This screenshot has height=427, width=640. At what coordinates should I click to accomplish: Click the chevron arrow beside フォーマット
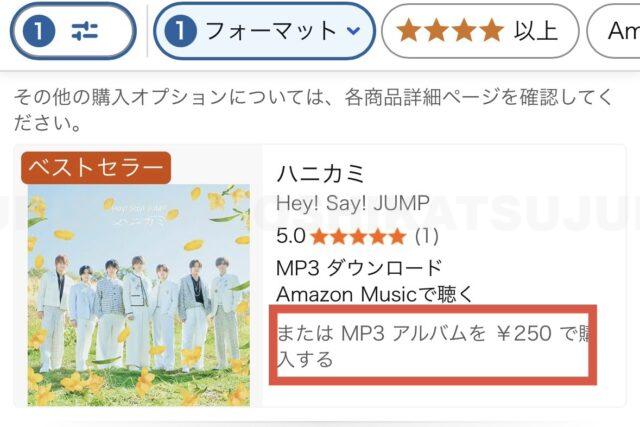point(353,31)
